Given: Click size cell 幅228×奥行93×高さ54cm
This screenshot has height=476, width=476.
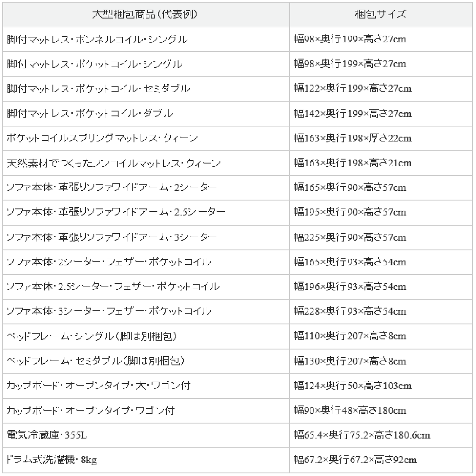Looking at the screenshot, I should coord(381,312).
